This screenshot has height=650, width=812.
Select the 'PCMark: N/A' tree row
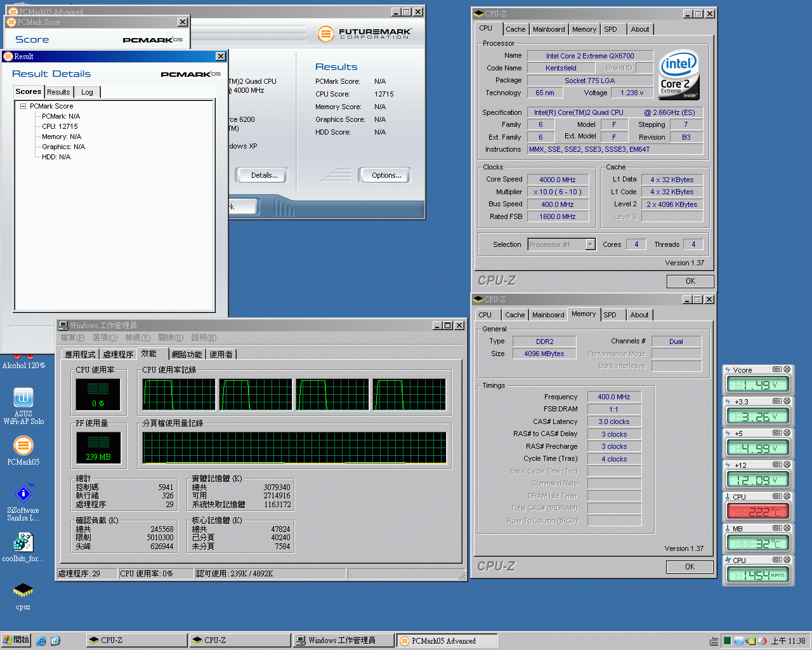[61, 116]
